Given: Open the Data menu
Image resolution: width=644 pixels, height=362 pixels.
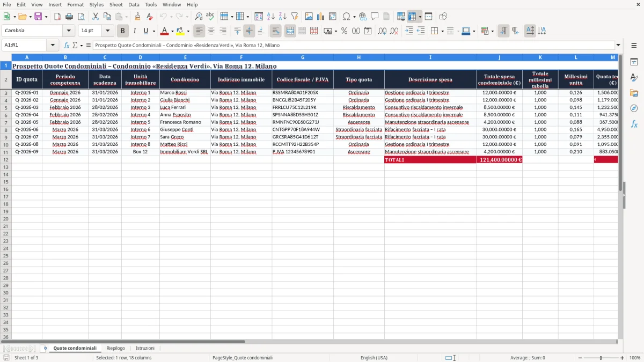Looking at the screenshot, I should (x=134, y=4).
